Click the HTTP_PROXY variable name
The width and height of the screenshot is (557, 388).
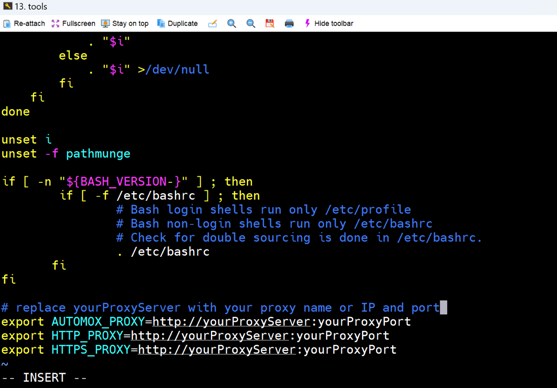click(x=87, y=336)
